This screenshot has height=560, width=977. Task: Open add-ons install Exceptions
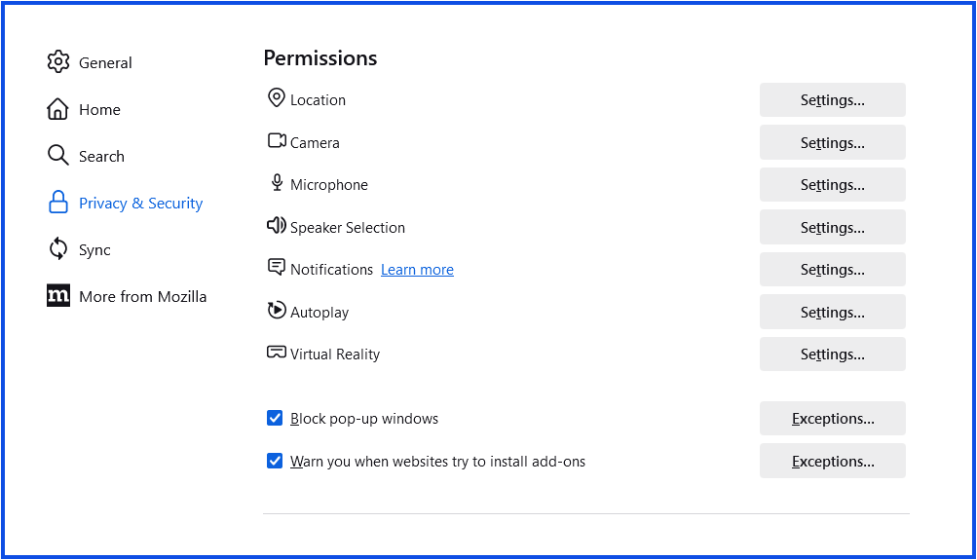[832, 462]
